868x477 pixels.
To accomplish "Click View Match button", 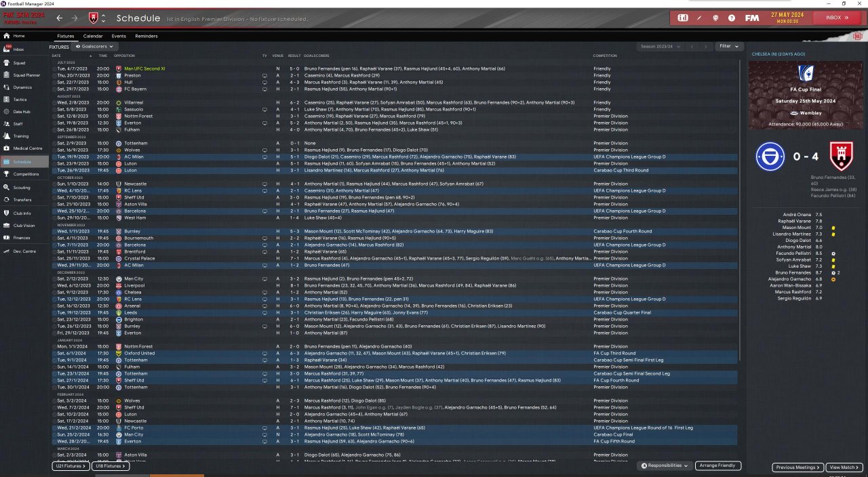I will (x=844, y=468).
